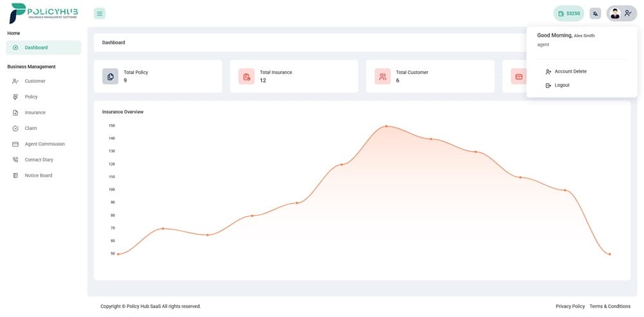Click the Notice Board icon in sidebar
Viewport: 644px width, 317px height.
tap(15, 176)
